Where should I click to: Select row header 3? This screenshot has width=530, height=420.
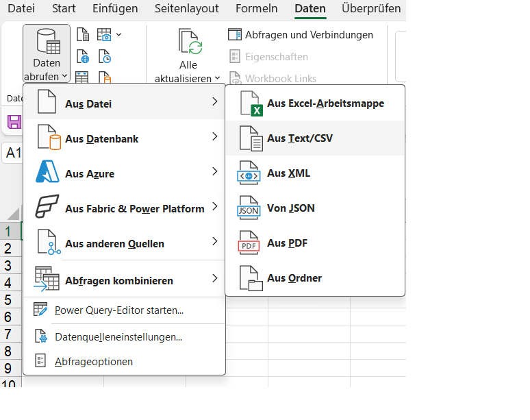(10, 265)
